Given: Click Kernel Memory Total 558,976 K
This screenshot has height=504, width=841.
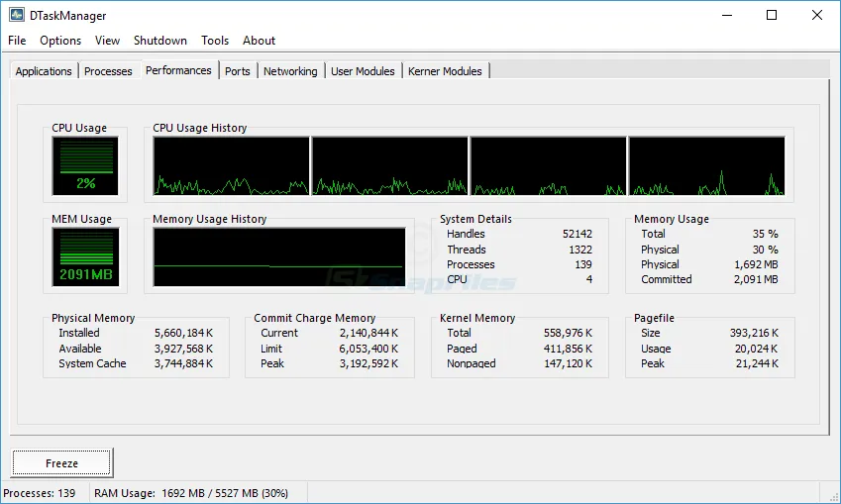Looking at the screenshot, I should pos(568,333).
